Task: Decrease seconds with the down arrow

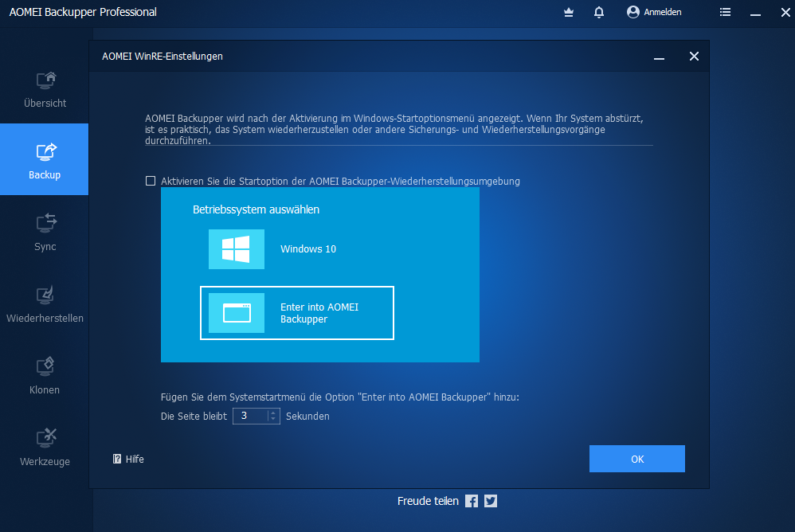Action: [x=273, y=420]
